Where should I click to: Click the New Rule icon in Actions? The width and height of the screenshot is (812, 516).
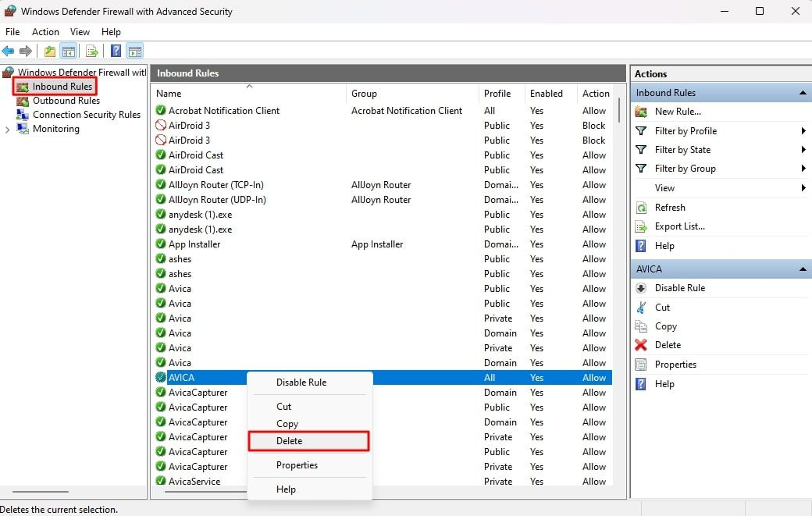click(641, 112)
